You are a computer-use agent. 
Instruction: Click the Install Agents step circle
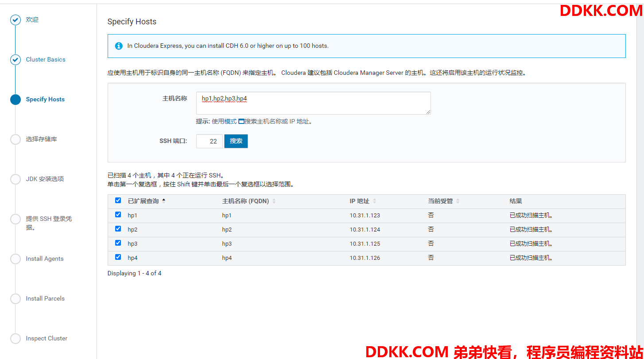16,259
